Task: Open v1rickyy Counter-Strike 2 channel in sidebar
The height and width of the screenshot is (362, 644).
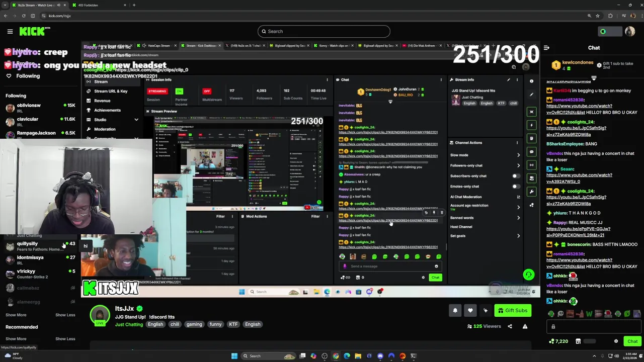Action: pyautogui.click(x=40, y=274)
